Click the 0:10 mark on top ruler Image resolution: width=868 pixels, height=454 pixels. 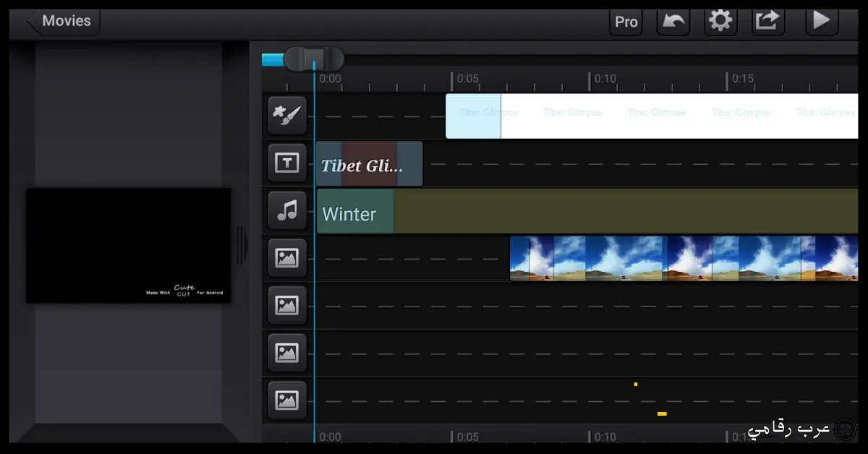point(605,79)
